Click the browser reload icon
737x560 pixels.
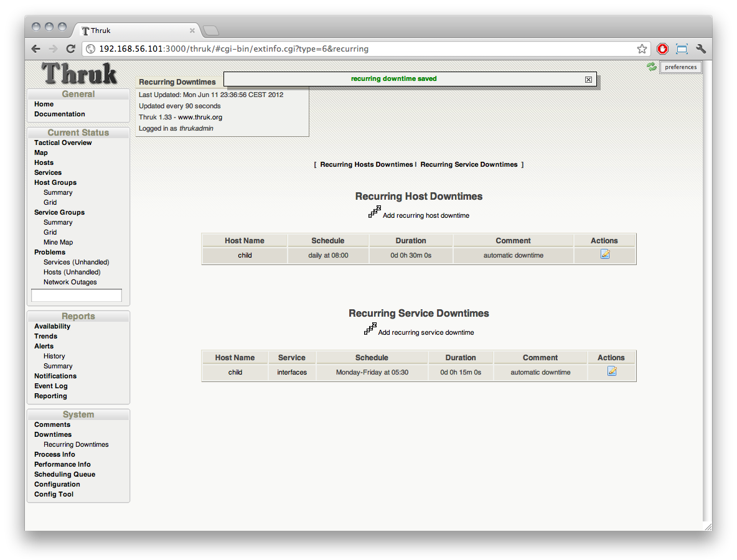coord(70,49)
